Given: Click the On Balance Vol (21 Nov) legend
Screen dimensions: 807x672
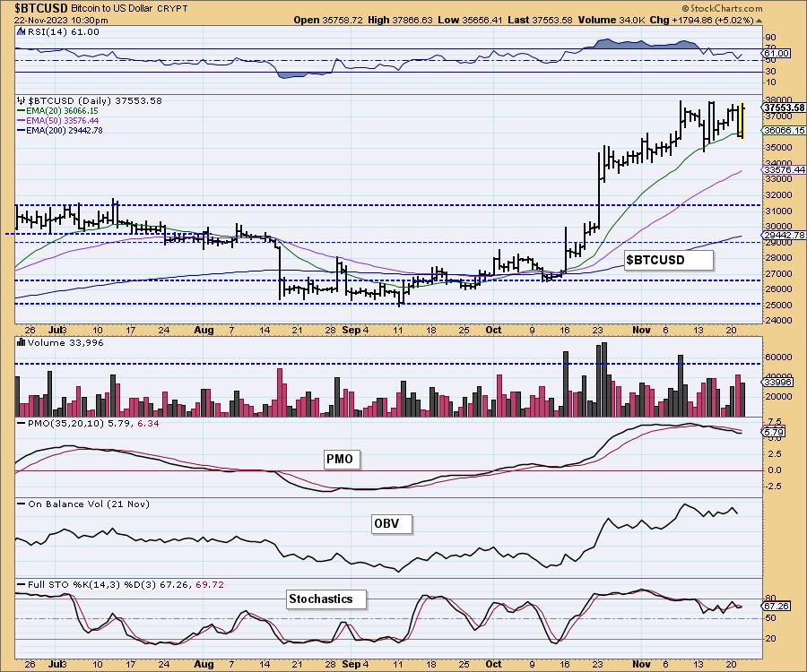Looking at the screenshot, I should tap(84, 504).
